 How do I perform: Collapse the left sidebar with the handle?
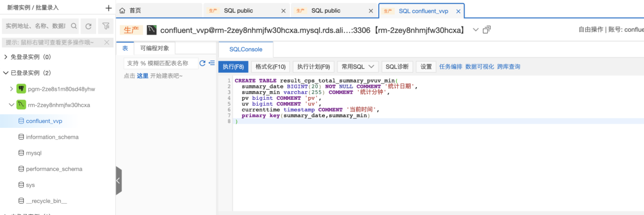pyautogui.click(x=118, y=180)
